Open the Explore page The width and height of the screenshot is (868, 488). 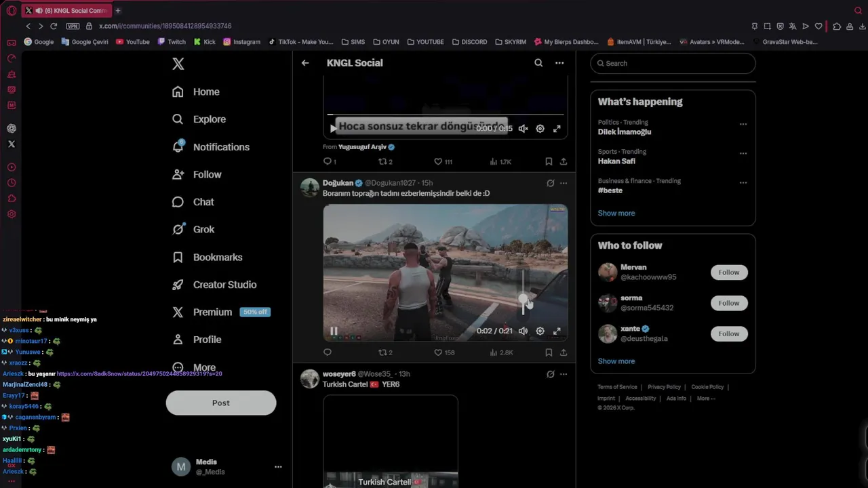(x=199, y=119)
